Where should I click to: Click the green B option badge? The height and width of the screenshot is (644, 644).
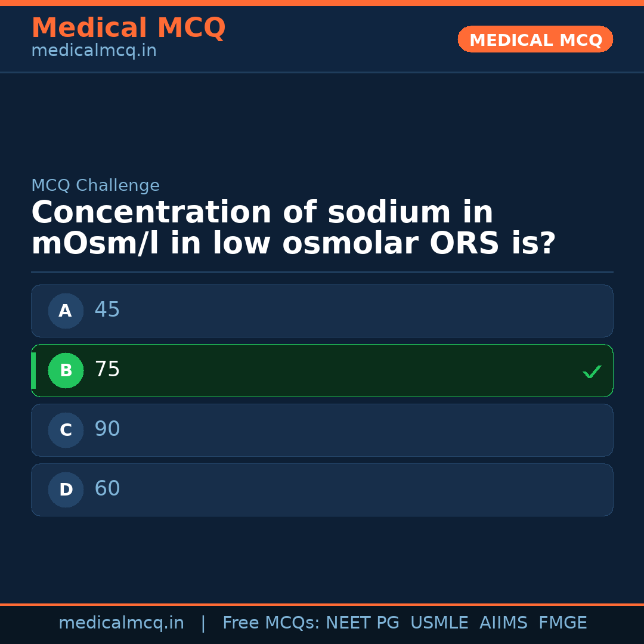66,370
